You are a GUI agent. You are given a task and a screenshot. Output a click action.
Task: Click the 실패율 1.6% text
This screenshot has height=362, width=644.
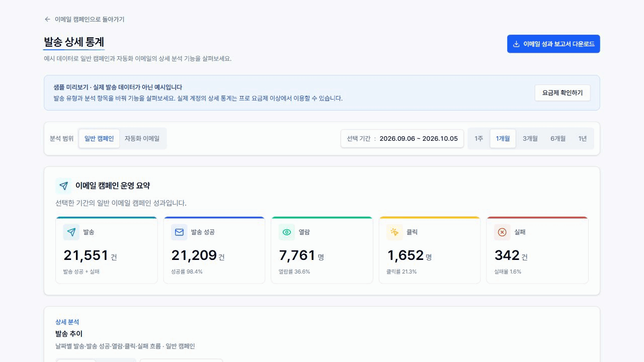click(508, 271)
